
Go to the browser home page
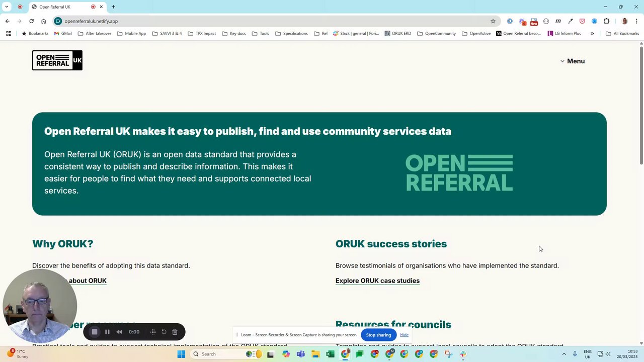(43, 21)
